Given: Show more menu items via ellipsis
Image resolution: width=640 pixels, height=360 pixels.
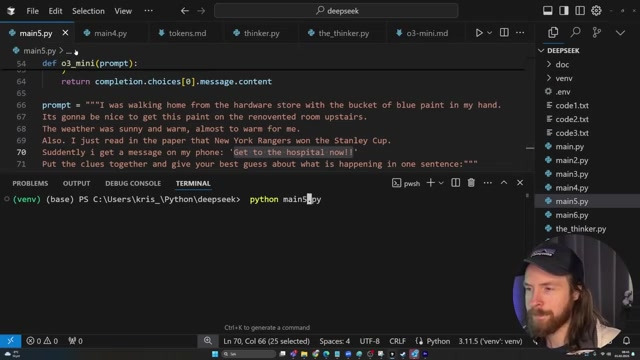Looking at the screenshot, I should click(x=149, y=11).
